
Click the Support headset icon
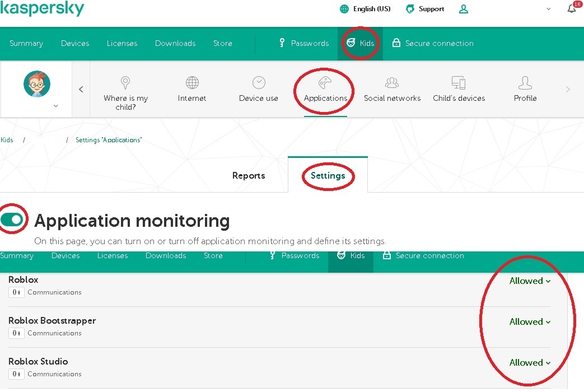tap(410, 9)
